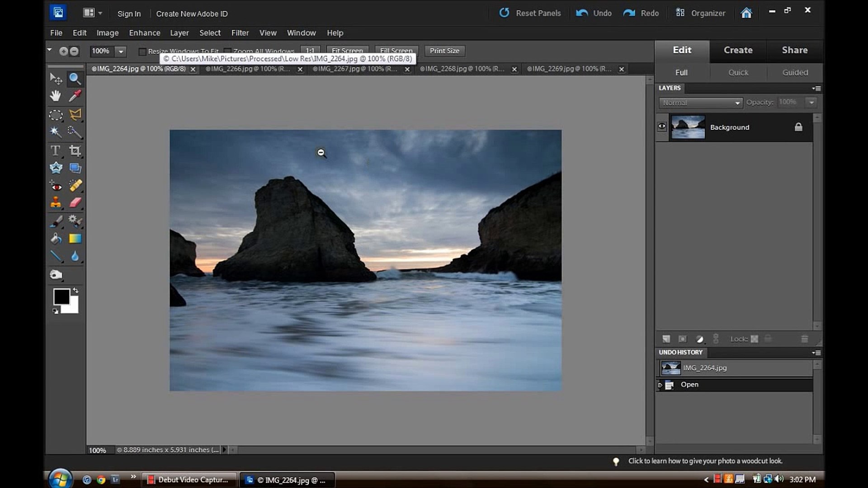Select the Gradient tool
868x488 pixels.
[75, 239]
